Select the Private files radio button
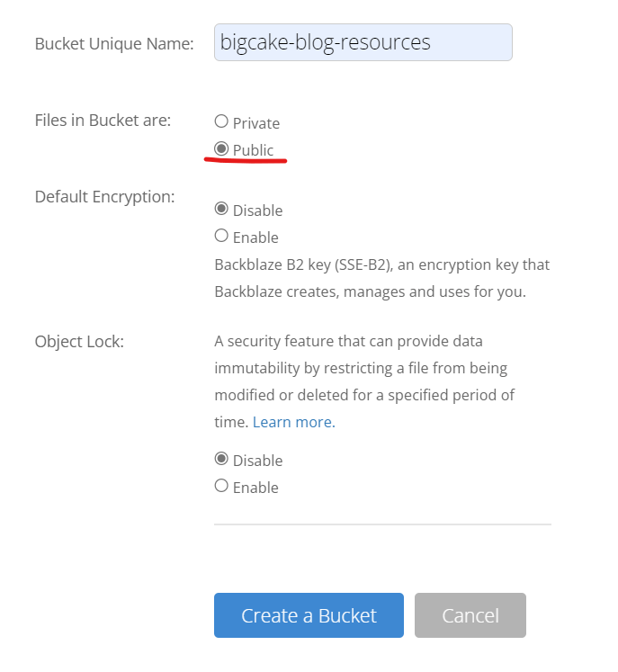 click(x=221, y=121)
